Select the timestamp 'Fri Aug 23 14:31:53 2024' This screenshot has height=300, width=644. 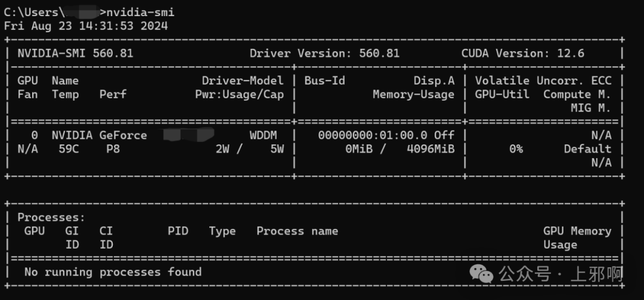[x=86, y=26]
